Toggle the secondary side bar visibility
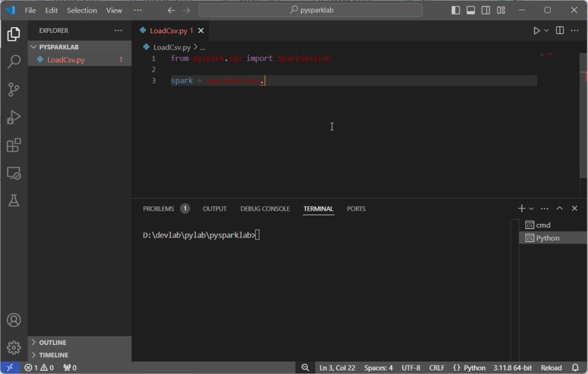The image size is (588, 374). [x=486, y=10]
